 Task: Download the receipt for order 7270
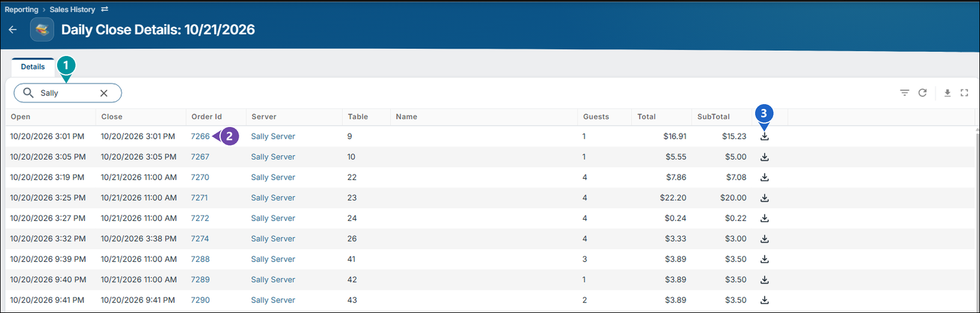[x=765, y=178]
